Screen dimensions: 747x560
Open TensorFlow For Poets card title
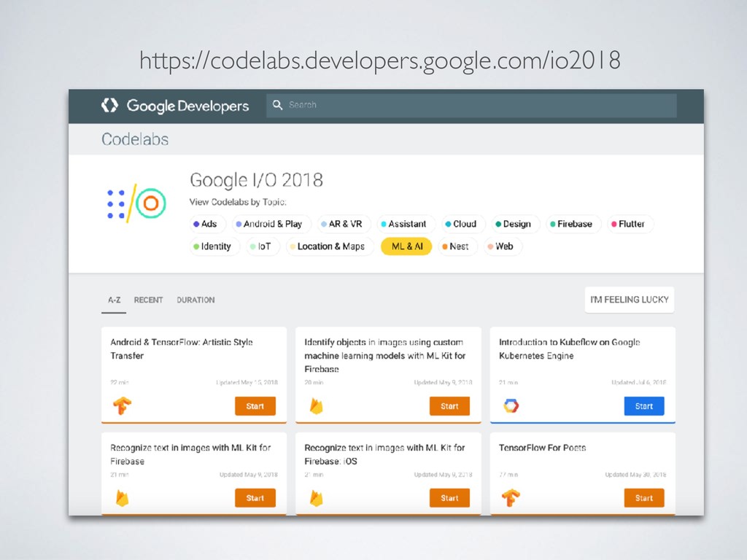pyautogui.click(x=542, y=448)
